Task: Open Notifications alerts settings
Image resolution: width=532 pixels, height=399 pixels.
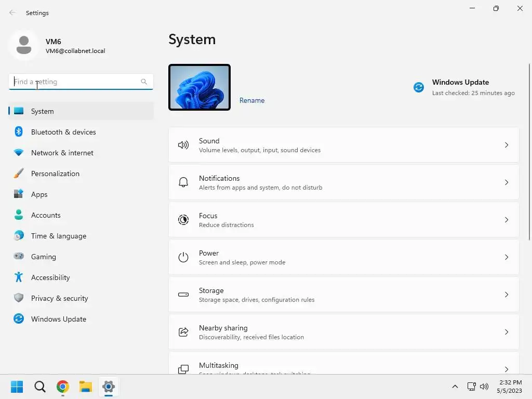Action: [x=344, y=182]
